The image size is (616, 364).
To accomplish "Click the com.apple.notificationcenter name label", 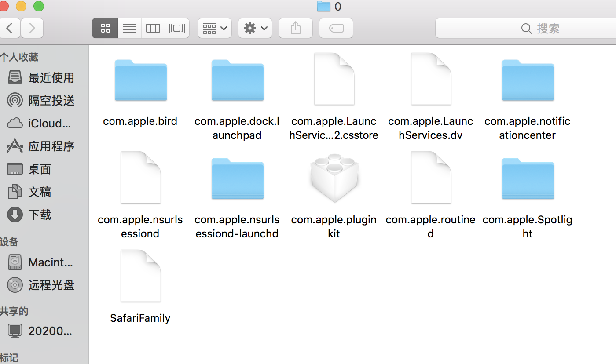I will pos(528,128).
